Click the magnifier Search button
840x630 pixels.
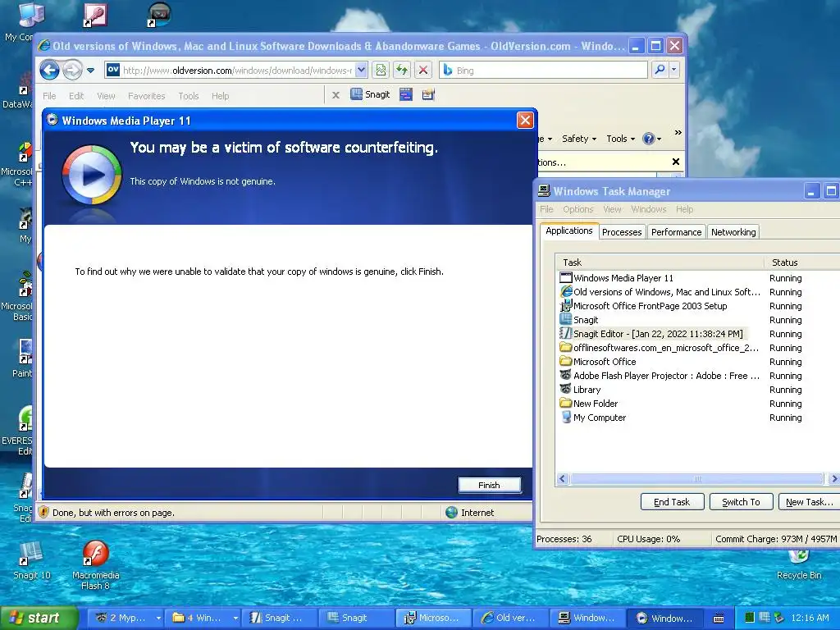click(x=660, y=70)
